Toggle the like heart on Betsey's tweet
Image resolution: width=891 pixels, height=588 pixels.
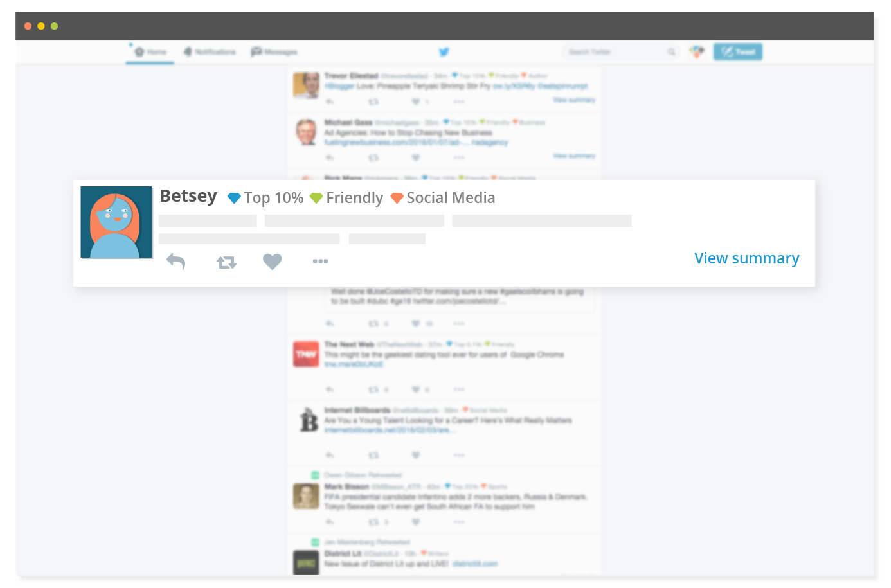click(272, 261)
